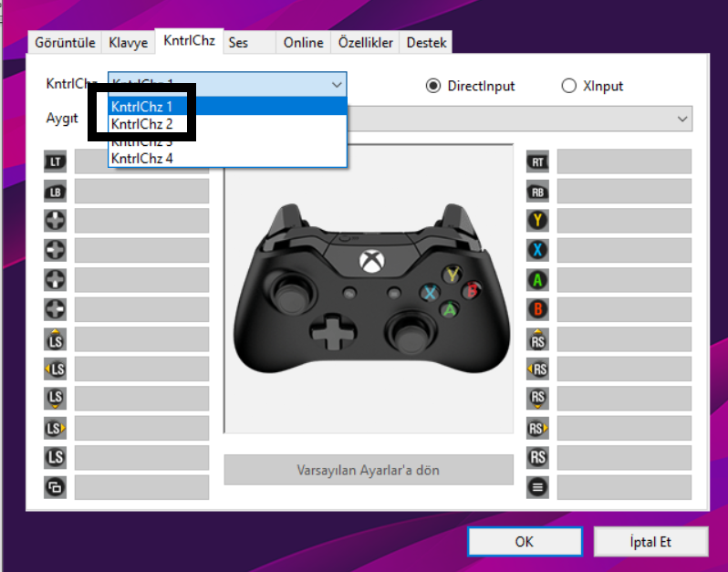728x572 pixels.
Task: Click the left stick left (LS) icon
Action: point(56,369)
